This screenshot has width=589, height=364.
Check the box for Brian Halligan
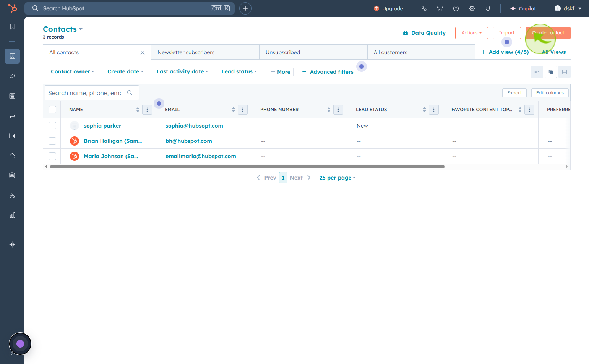[x=52, y=141]
